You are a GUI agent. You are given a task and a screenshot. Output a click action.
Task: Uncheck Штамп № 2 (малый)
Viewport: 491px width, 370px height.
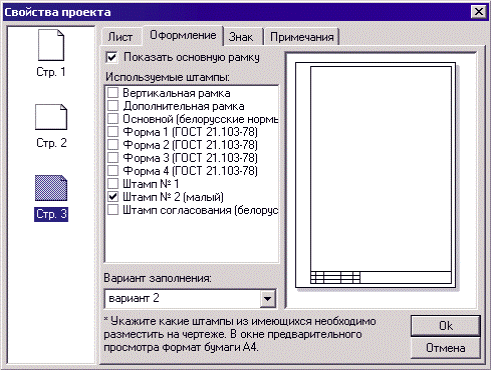tap(113, 197)
